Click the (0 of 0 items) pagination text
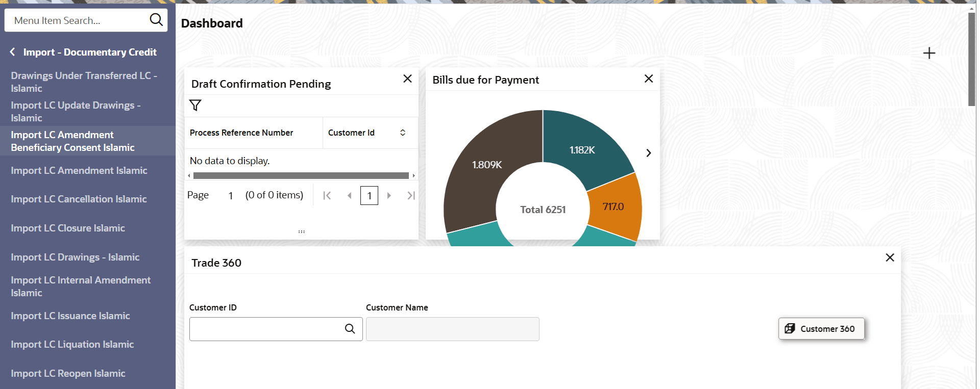The height and width of the screenshot is (389, 980). pyautogui.click(x=274, y=195)
